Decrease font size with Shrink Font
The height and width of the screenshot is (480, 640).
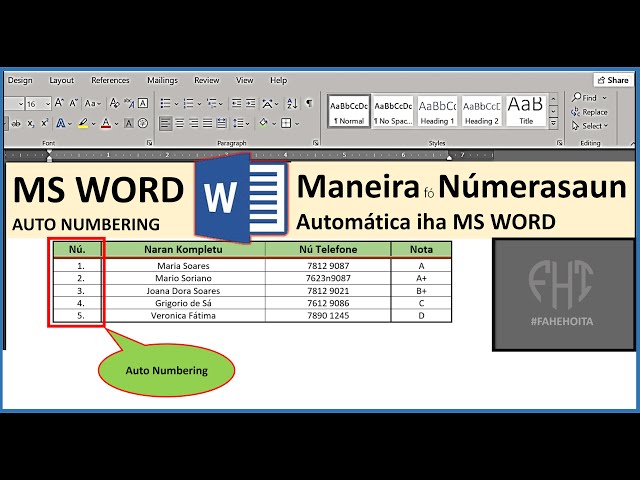click(73, 103)
